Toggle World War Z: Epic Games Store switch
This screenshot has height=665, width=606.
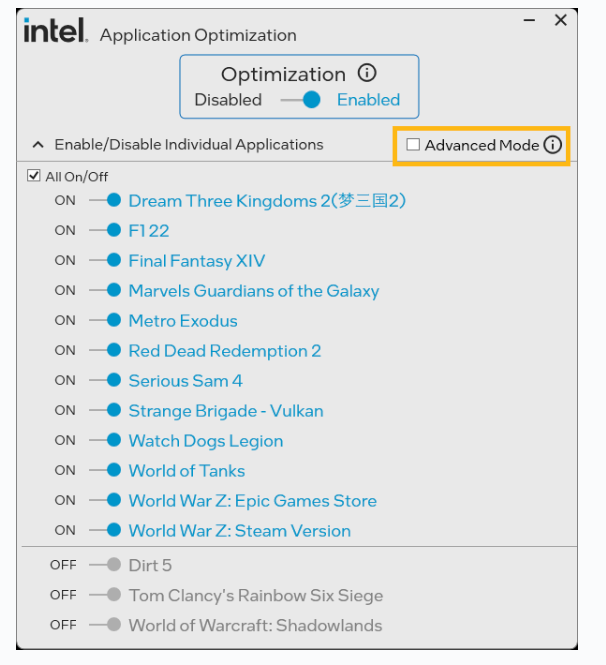tap(105, 500)
